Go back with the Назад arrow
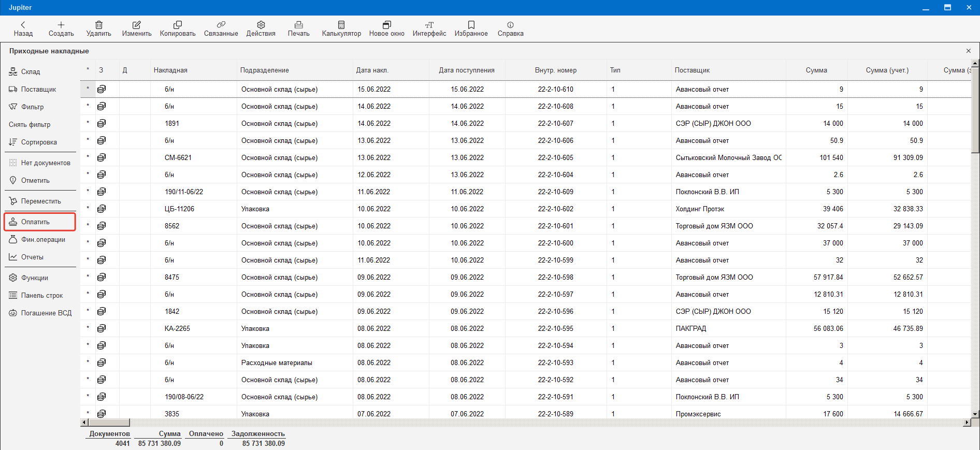Screen dimensions: 980x450 (x=23, y=29)
